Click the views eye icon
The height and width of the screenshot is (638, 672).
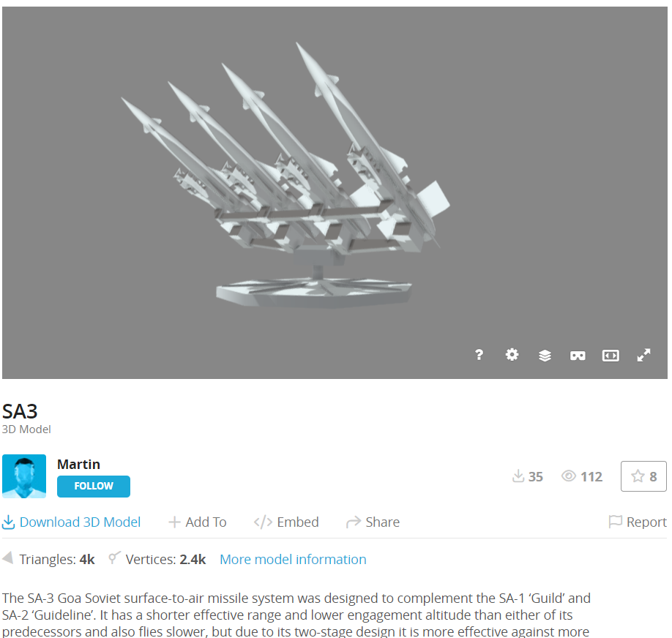[x=568, y=476]
